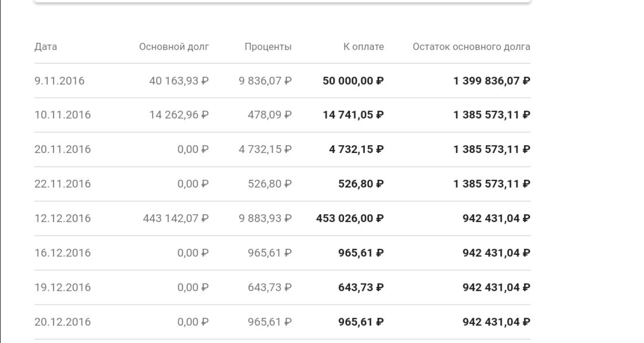
Task: Click the 443 142,07 ₽ principal amount
Action: (176, 219)
